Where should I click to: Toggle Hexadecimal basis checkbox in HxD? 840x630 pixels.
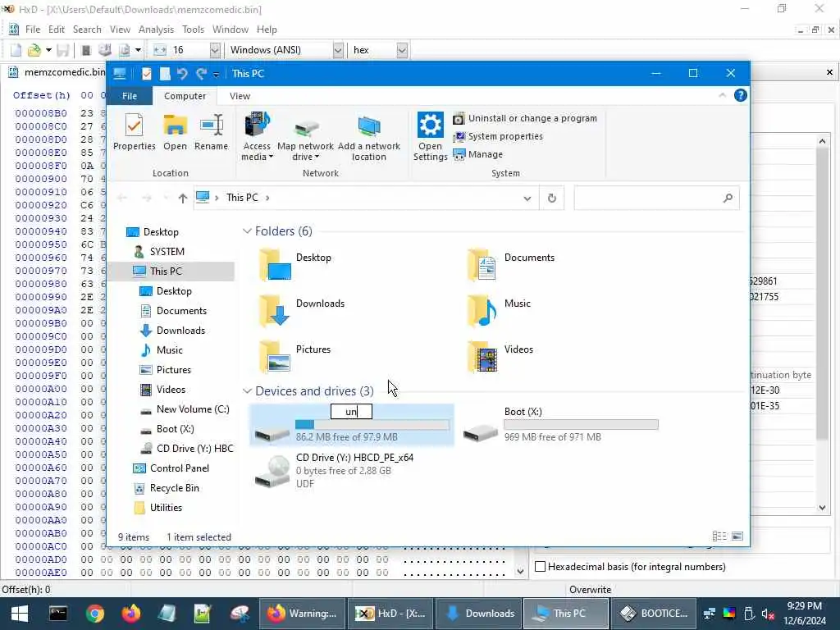(541, 567)
